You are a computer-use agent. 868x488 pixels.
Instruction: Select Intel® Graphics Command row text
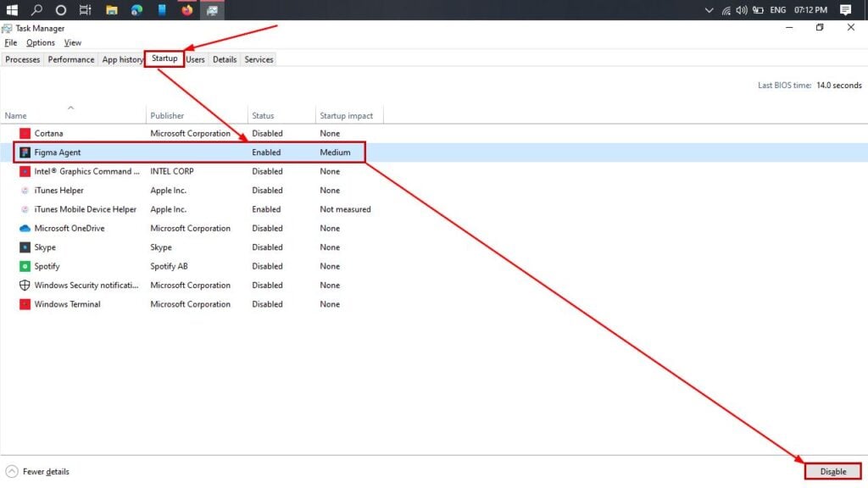click(x=87, y=171)
